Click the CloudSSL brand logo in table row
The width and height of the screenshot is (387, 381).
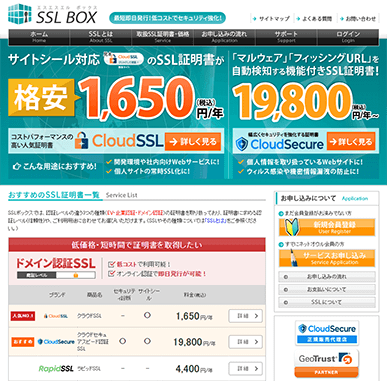coord(56,316)
